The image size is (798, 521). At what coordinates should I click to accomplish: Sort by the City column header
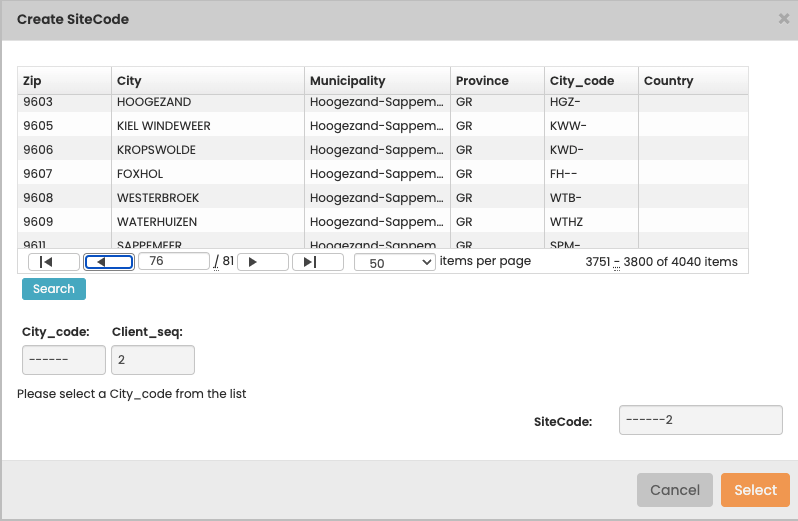207,81
